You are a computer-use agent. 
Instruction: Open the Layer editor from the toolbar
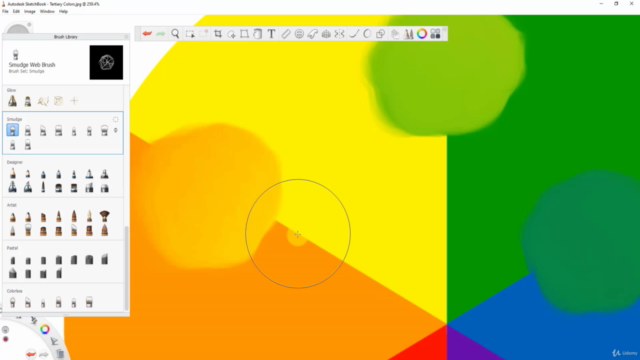pos(395,34)
